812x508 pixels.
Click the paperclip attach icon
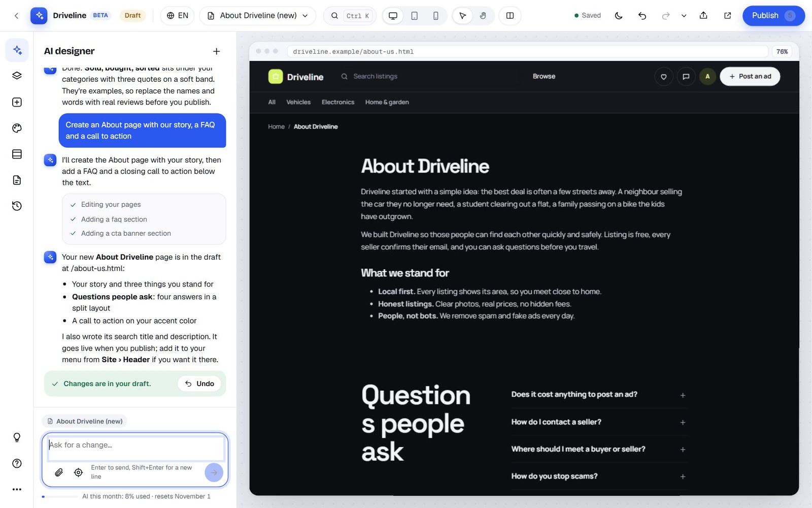tap(59, 472)
